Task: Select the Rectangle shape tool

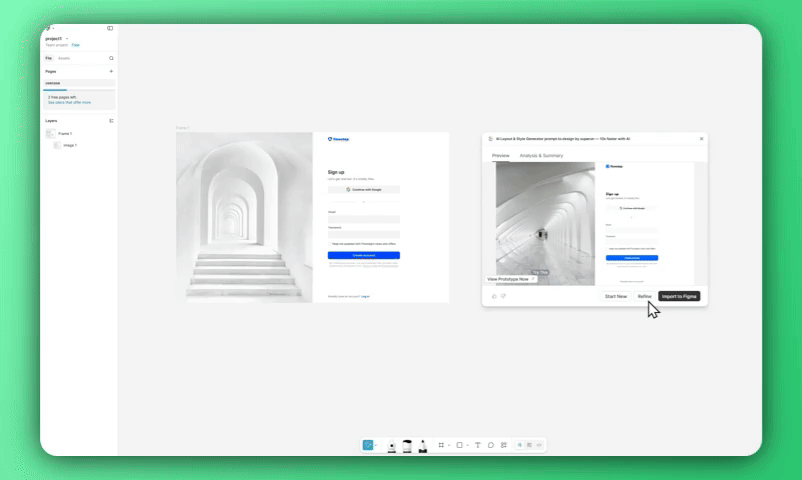Action: pyautogui.click(x=459, y=445)
